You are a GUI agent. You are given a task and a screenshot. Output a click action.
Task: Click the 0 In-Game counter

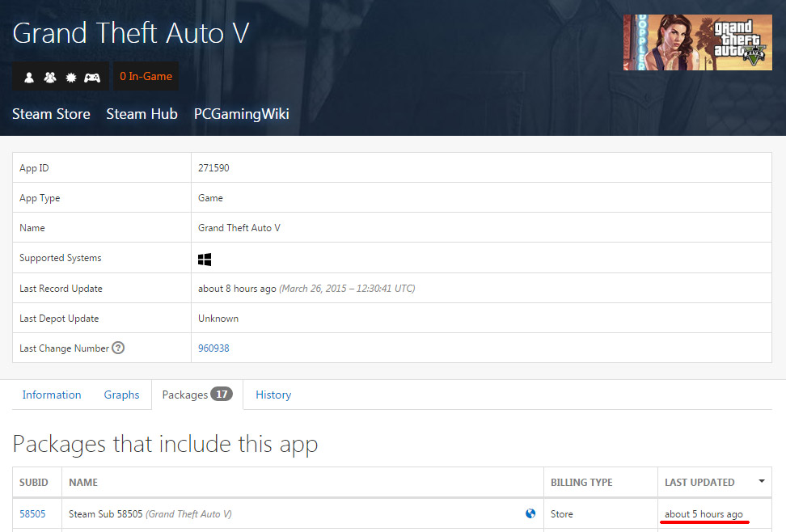click(146, 76)
